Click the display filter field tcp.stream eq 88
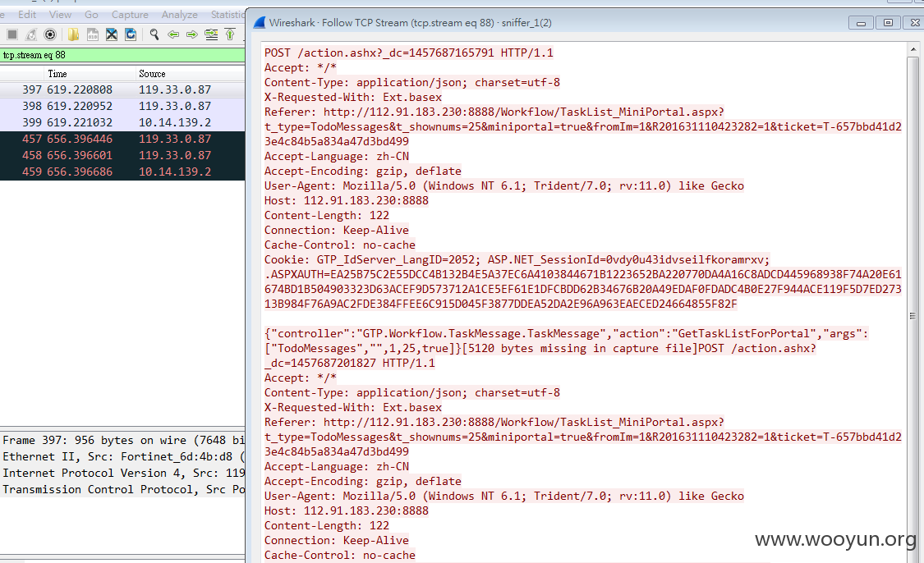The height and width of the screenshot is (563, 924). [x=122, y=55]
